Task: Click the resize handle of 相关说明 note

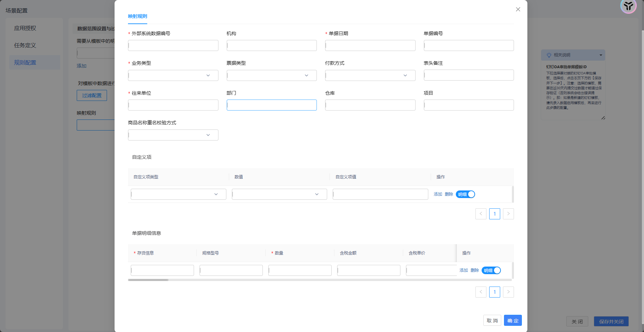Action: click(603, 118)
